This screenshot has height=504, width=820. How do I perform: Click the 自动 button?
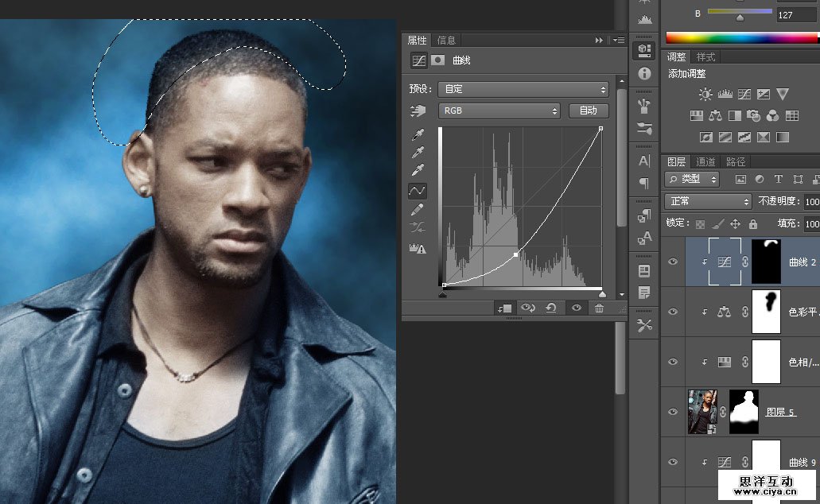pos(589,111)
